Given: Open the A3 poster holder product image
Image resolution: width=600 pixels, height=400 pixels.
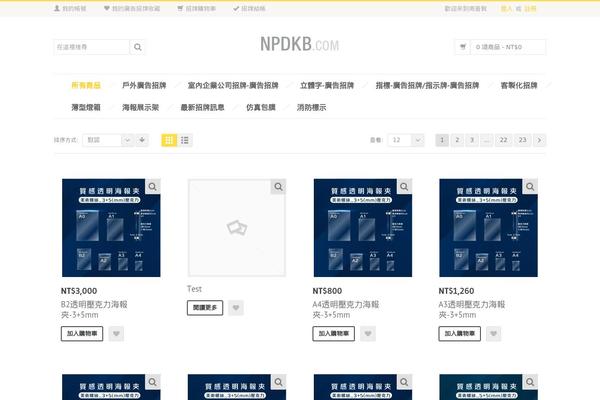Looking at the screenshot, I should 488,228.
